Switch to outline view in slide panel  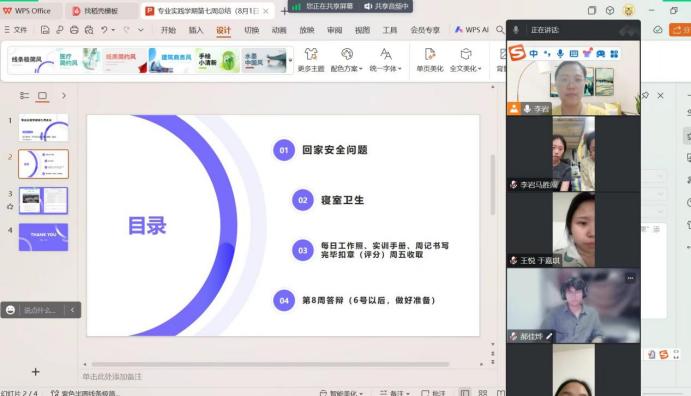(x=24, y=95)
